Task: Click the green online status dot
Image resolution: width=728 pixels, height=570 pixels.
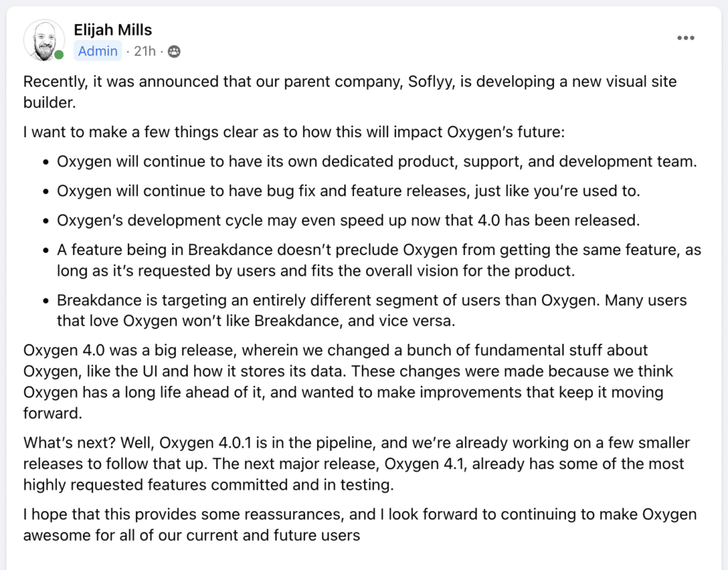Action: click(x=59, y=55)
